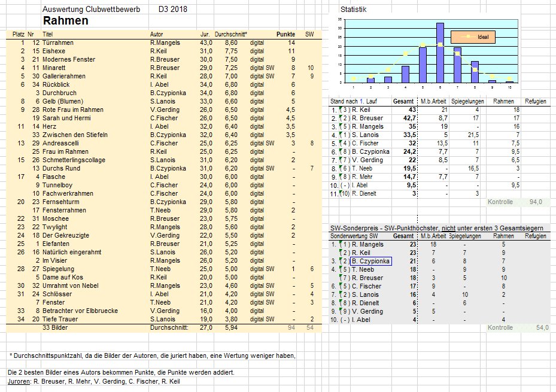Select the 'Auswertung Clubwettbewerb' heading cell
The width and height of the screenshot is (556, 392).
(91, 10)
